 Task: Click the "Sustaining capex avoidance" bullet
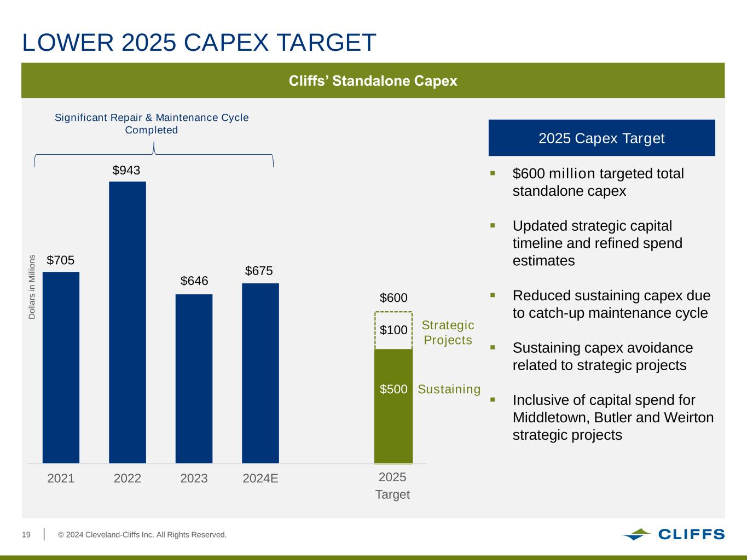pos(603,357)
